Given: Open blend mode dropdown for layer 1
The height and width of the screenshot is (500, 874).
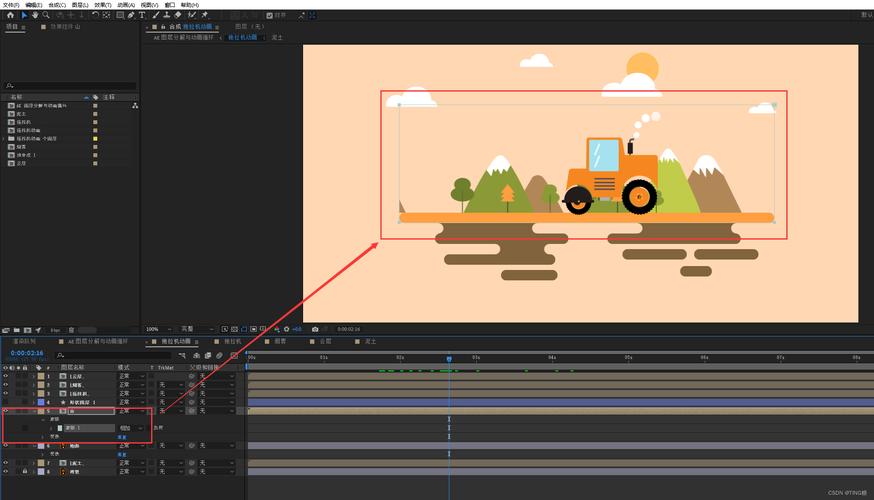Looking at the screenshot, I should tap(132, 376).
